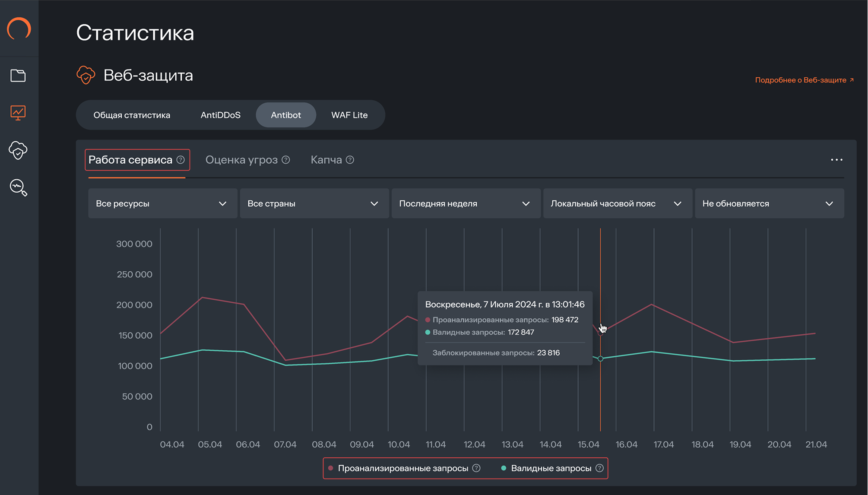Image resolution: width=868 pixels, height=495 pixels.
Task: Open help icon in "Проанализированные запросы" legend
Action: point(477,468)
